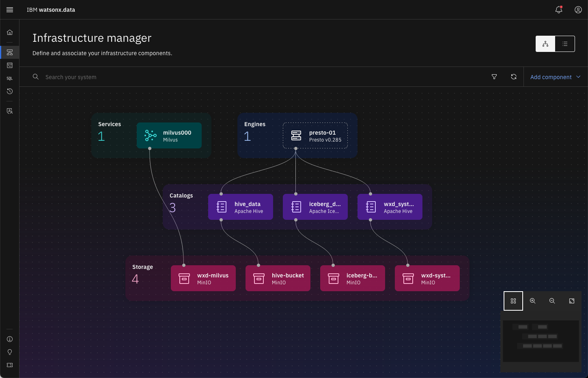The height and width of the screenshot is (378, 588).
Task: Go to Home in sidebar
Action: point(10,32)
